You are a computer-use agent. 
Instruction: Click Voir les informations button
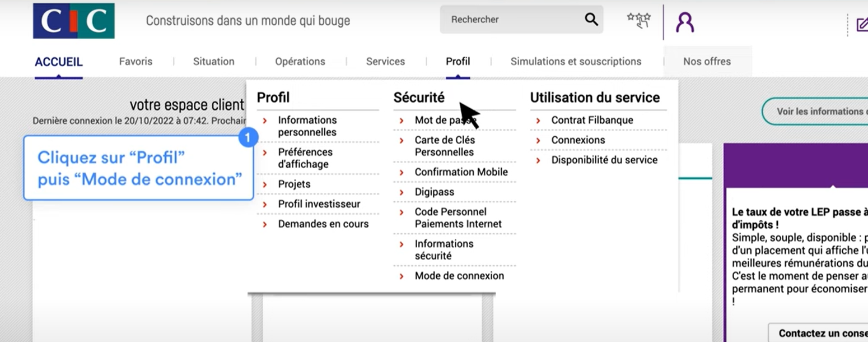(x=818, y=112)
